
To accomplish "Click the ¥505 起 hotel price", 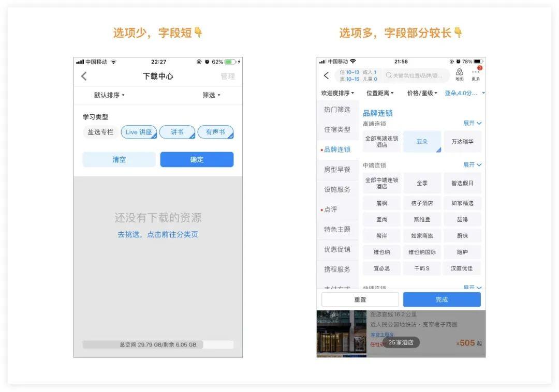I will click(x=469, y=343).
